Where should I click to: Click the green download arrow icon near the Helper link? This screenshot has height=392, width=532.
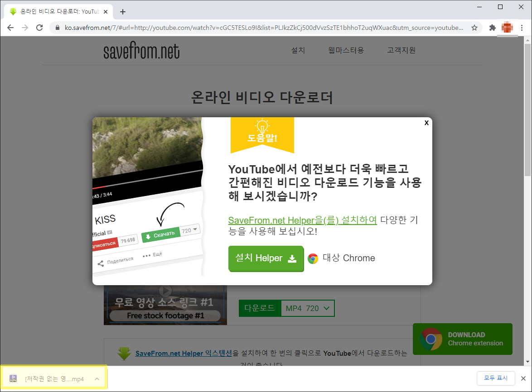click(x=124, y=354)
